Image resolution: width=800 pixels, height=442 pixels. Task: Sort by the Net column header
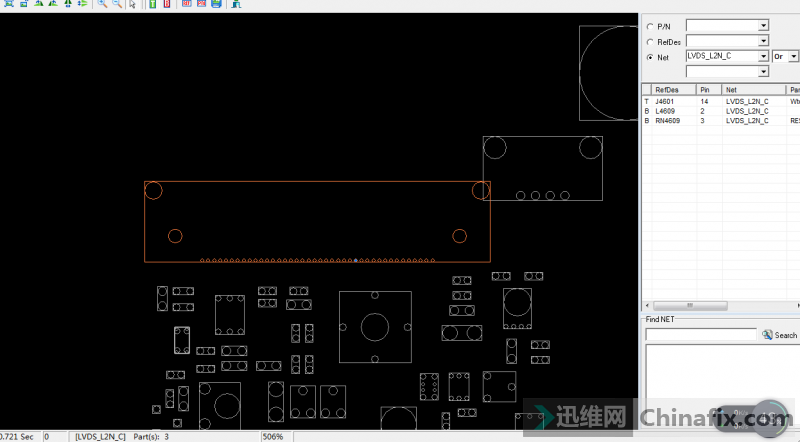[754, 89]
